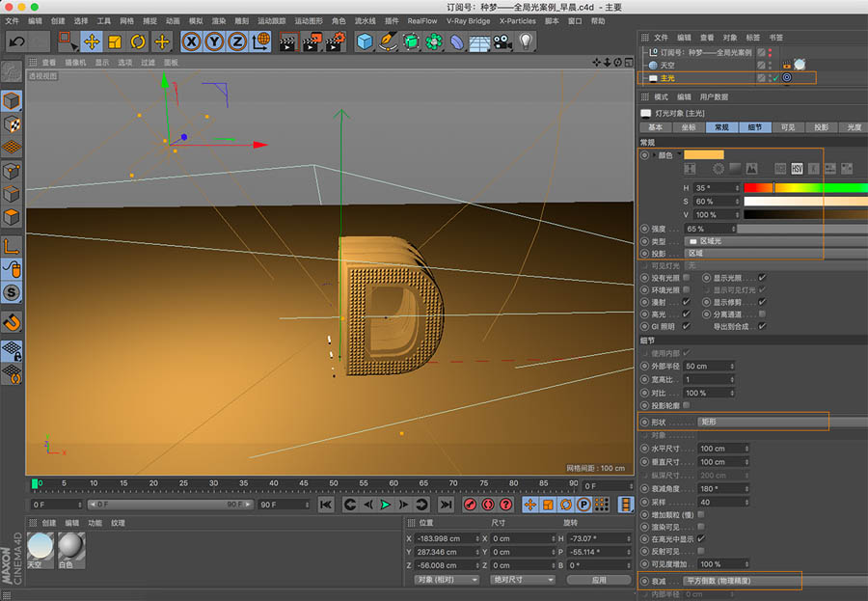
Task: Select the Move tool in the toolbar
Action: click(x=91, y=41)
